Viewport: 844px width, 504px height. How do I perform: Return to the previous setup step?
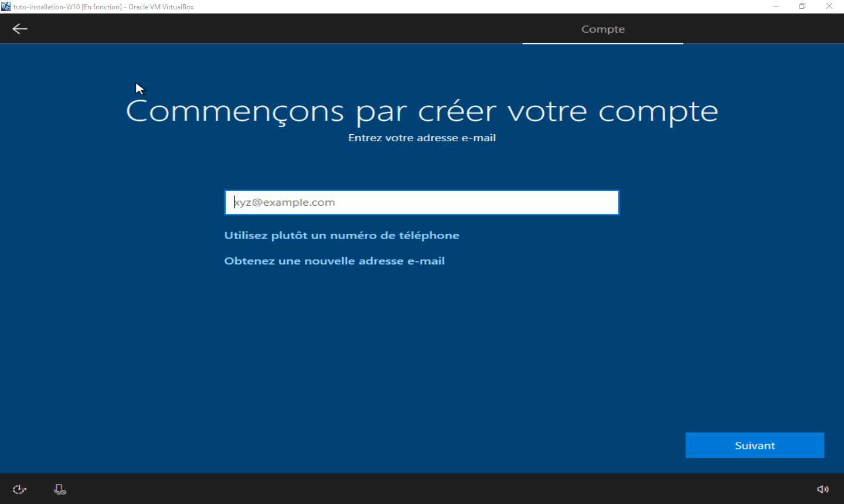coord(19,28)
